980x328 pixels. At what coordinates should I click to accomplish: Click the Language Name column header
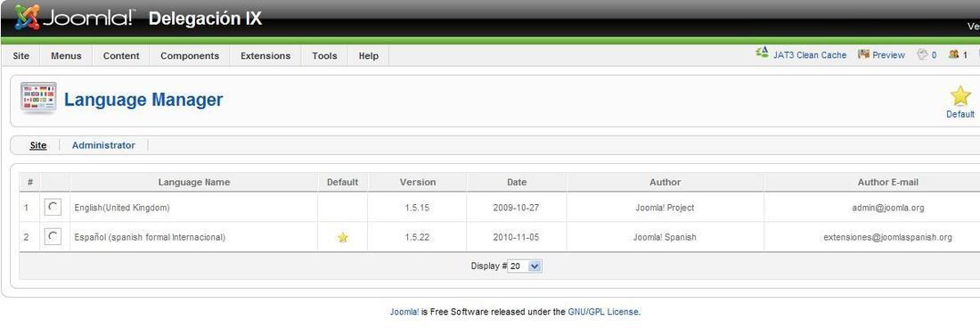pos(193,183)
